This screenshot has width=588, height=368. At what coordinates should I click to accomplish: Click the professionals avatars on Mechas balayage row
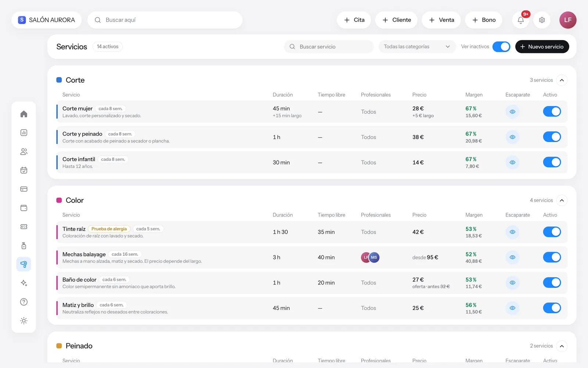tap(370, 257)
